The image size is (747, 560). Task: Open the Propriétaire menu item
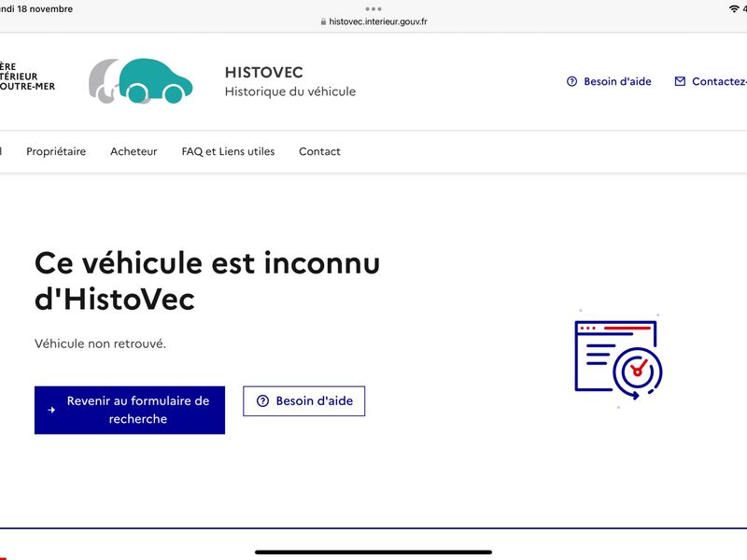coord(56,151)
